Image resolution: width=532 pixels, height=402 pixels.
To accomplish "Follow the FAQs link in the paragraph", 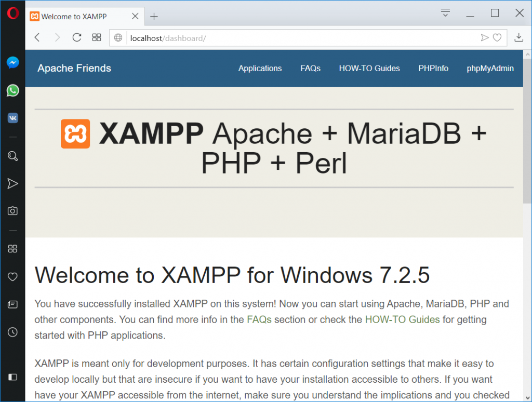I will coord(259,319).
